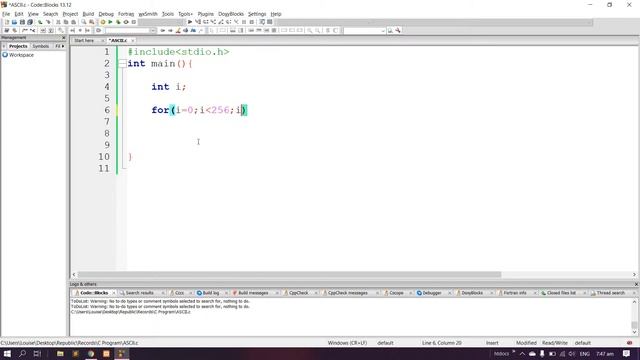
Task: Click the Rebuild toolbar icon
Action: pos(126,22)
